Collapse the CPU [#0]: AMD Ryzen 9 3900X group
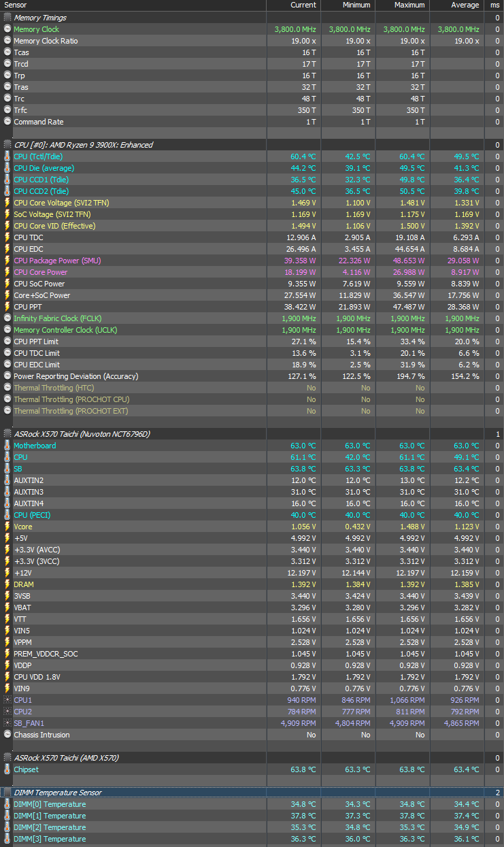Image resolution: width=504 pixels, height=847 pixels. (7, 145)
